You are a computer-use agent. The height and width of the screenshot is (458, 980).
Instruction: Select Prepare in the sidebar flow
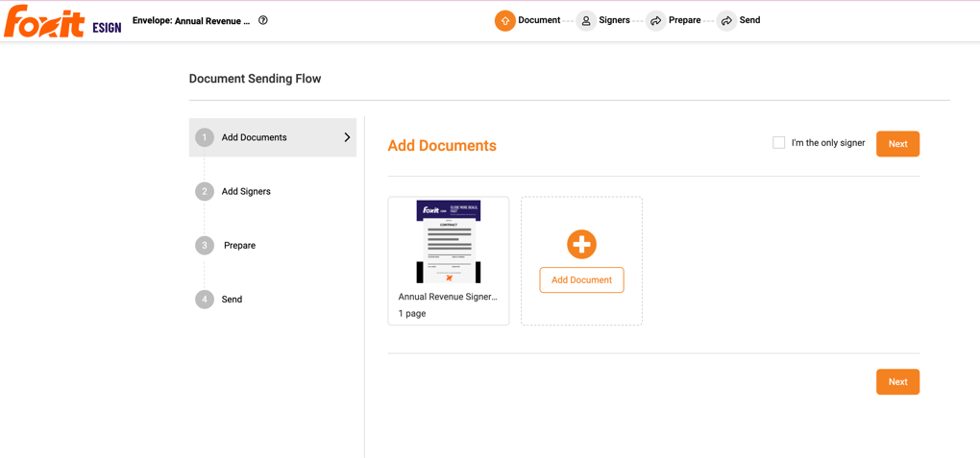[240, 246]
